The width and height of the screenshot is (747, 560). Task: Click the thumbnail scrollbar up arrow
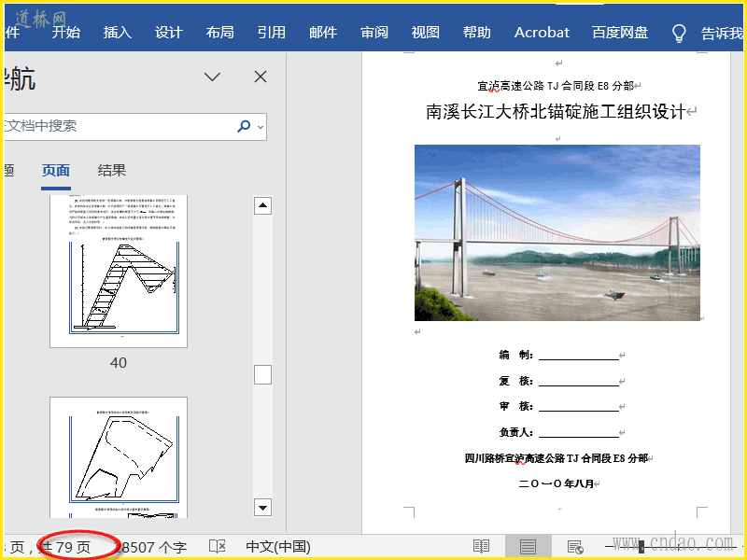point(262,205)
